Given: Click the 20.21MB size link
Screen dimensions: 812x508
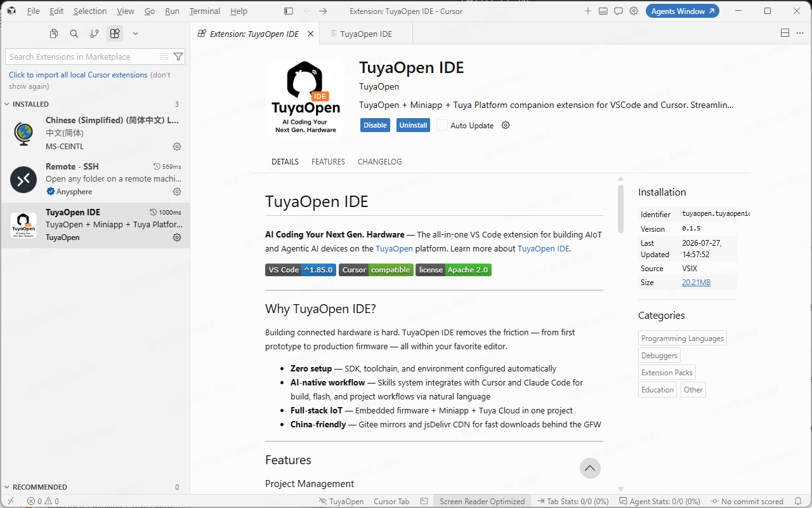Looking at the screenshot, I should (696, 282).
